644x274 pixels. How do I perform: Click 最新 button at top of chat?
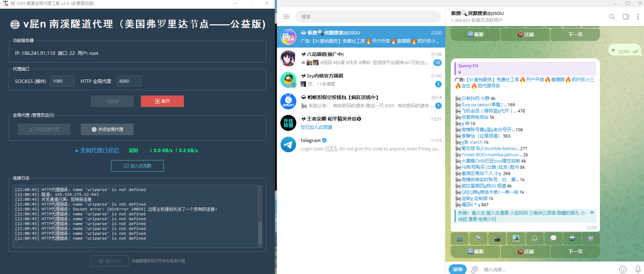tap(475, 34)
